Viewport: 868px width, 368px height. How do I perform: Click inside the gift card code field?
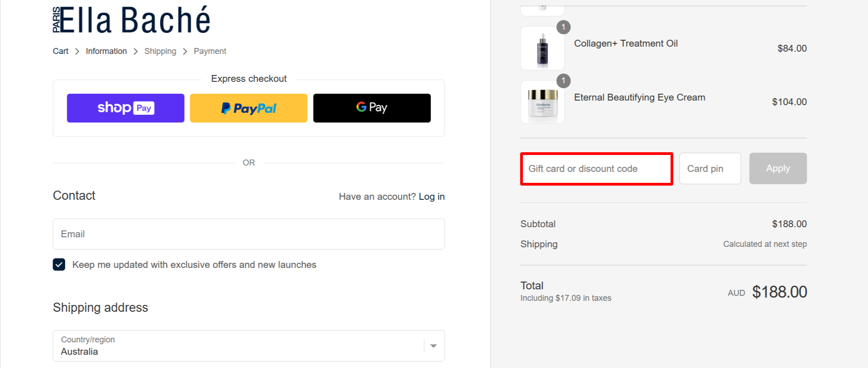pyautogui.click(x=596, y=169)
